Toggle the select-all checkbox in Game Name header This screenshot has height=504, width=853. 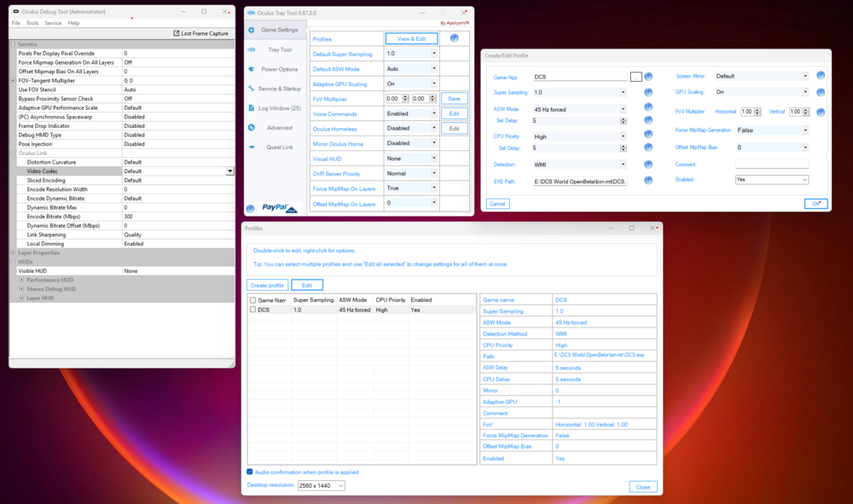pos(253,300)
